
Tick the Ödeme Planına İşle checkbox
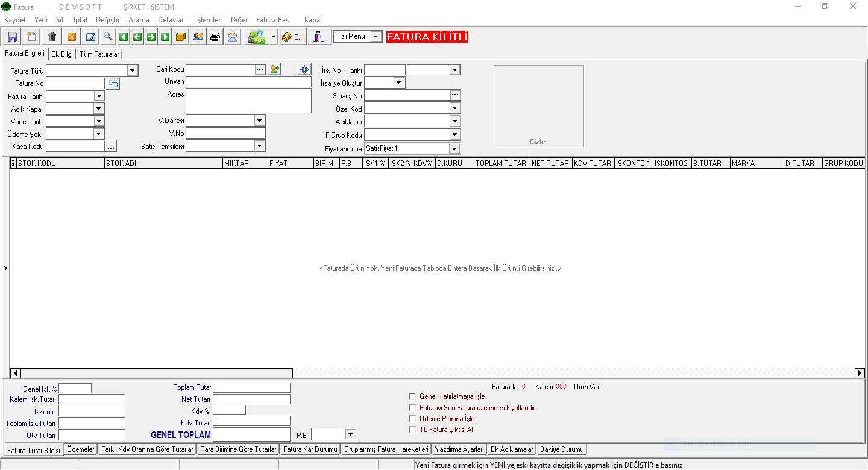(x=412, y=419)
